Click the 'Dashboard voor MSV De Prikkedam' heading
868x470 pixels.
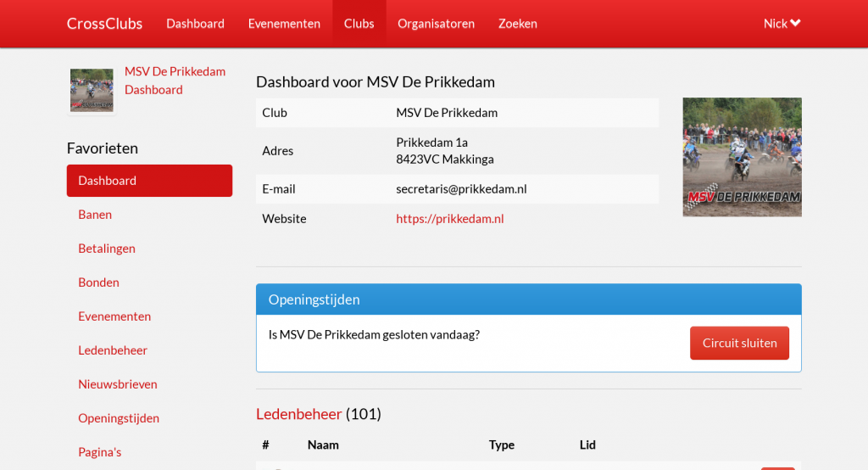[x=376, y=82]
